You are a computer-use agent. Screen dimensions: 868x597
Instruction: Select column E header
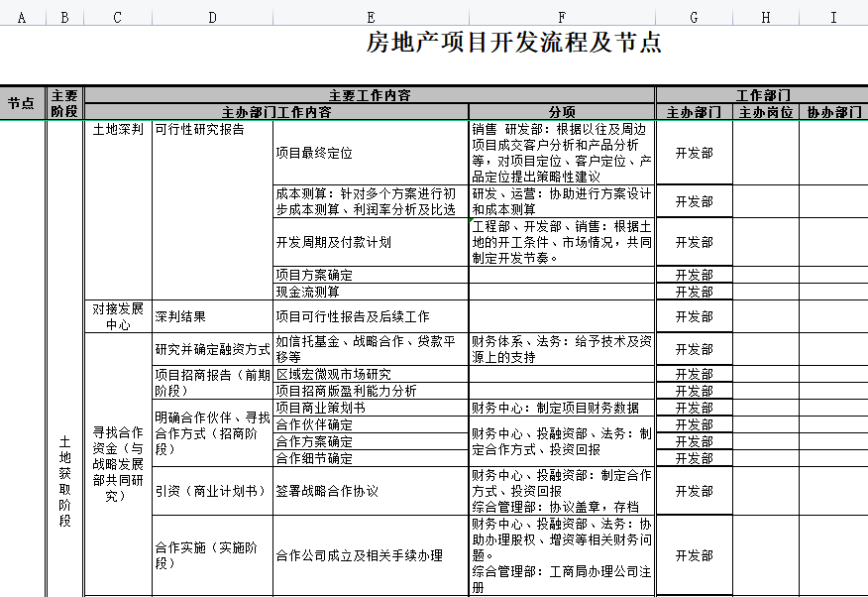371,18
